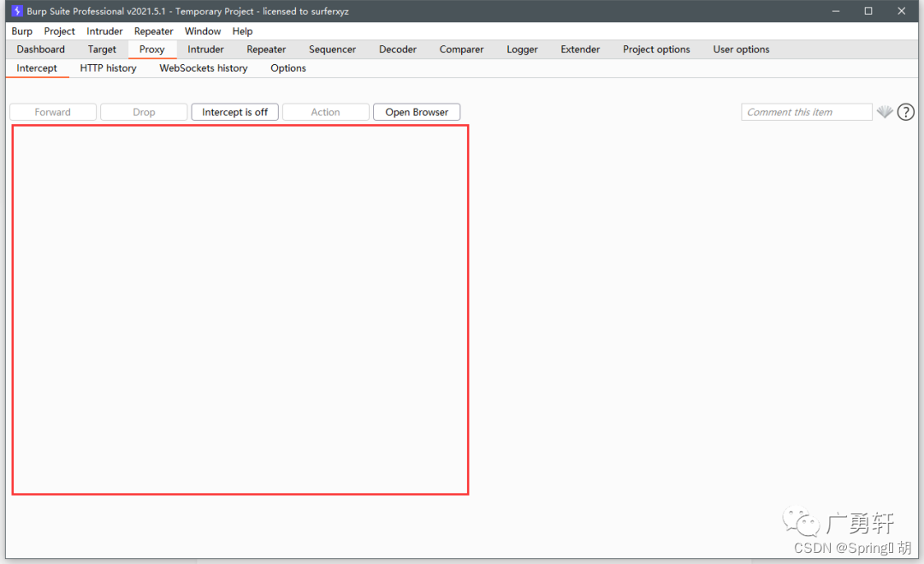Screen dimensions: 924x564
Task: Open the Intruder menu in menu bar
Action: tap(104, 31)
